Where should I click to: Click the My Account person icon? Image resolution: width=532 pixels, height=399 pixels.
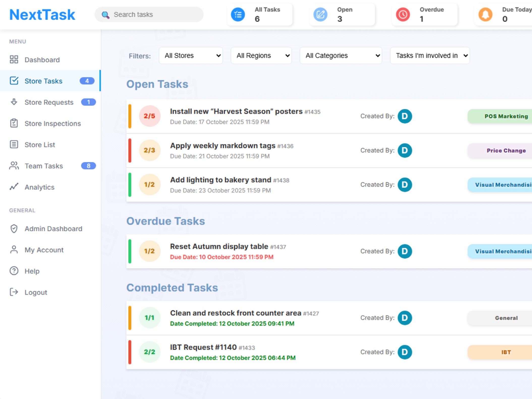(x=14, y=250)
